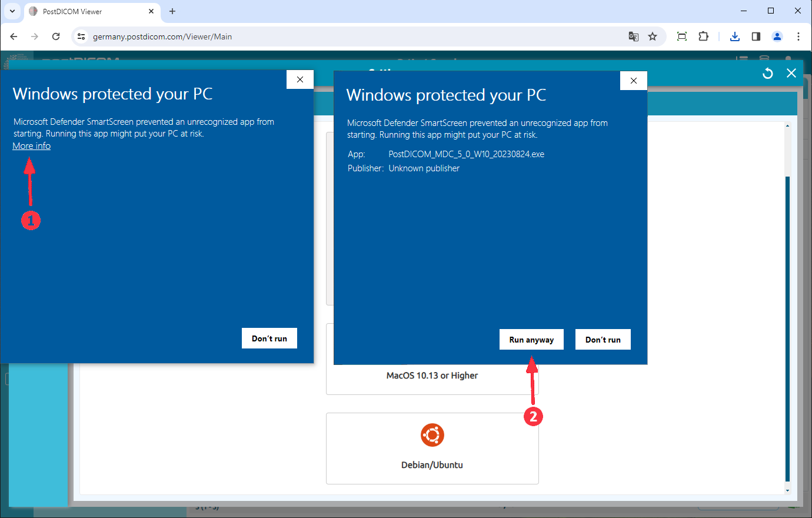The width and height of the screenshot is (812, 518).
Task: Go back using the browser back arrow
Action: pyautogui.click(x=14, y=36)
